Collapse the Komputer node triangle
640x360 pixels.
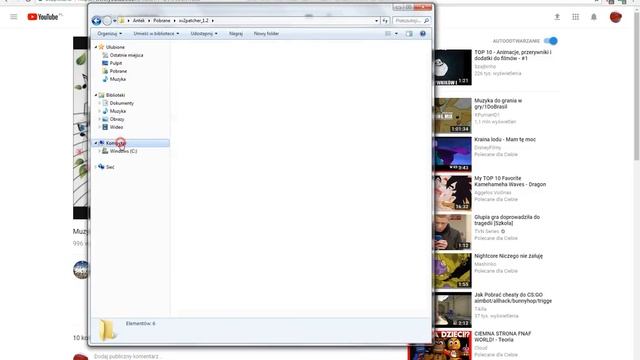pyautogui.click(x=96, y=143)
